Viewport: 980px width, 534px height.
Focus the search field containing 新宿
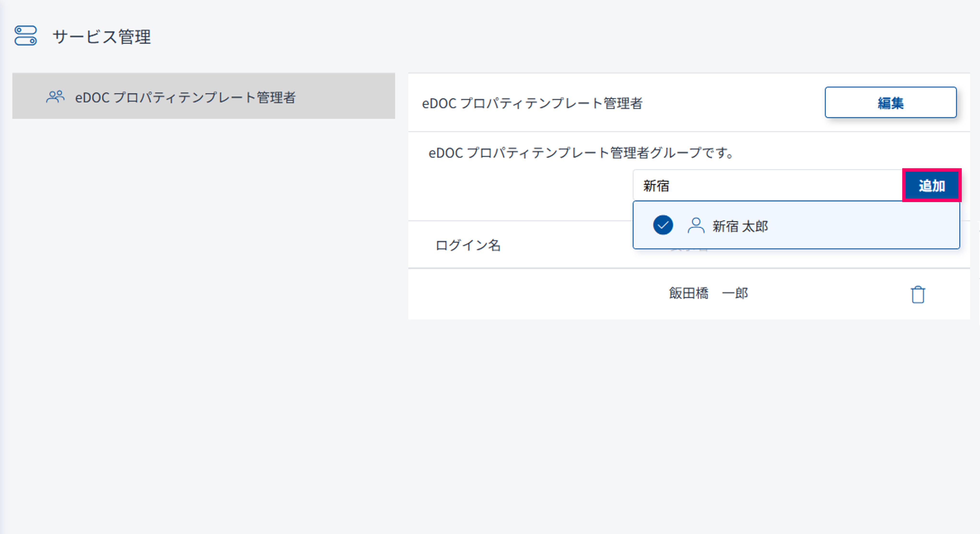coord(656,186)
